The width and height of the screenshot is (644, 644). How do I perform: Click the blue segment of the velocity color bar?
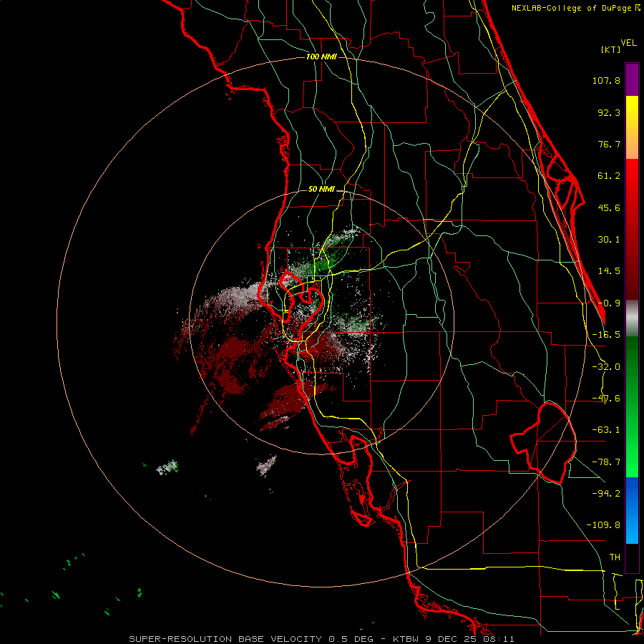[x=632, y=510]
